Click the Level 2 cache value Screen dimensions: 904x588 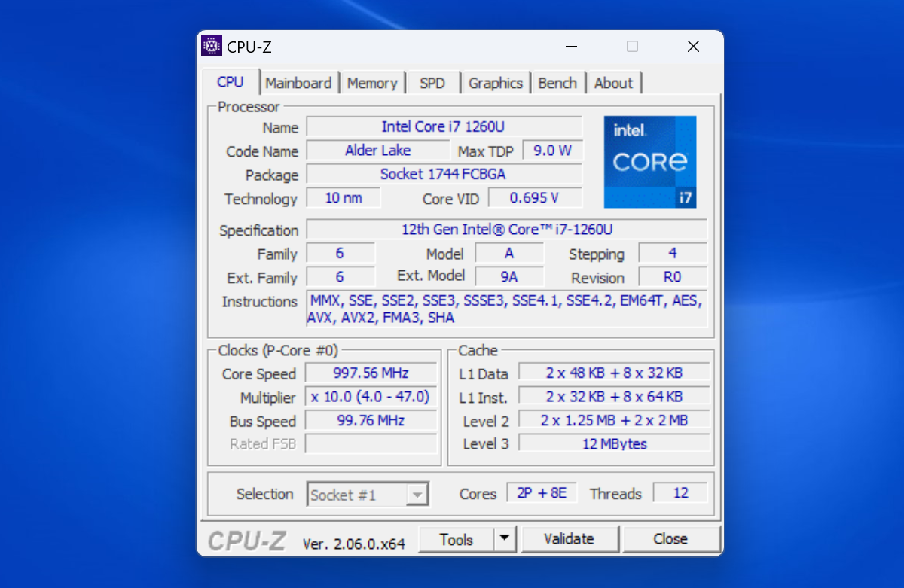pos(614,420)
